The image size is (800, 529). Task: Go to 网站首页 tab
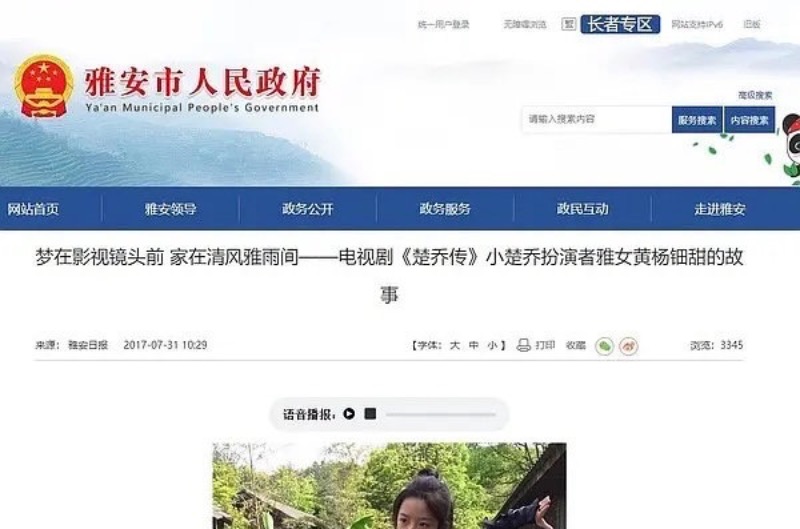(x=33, y=209)
